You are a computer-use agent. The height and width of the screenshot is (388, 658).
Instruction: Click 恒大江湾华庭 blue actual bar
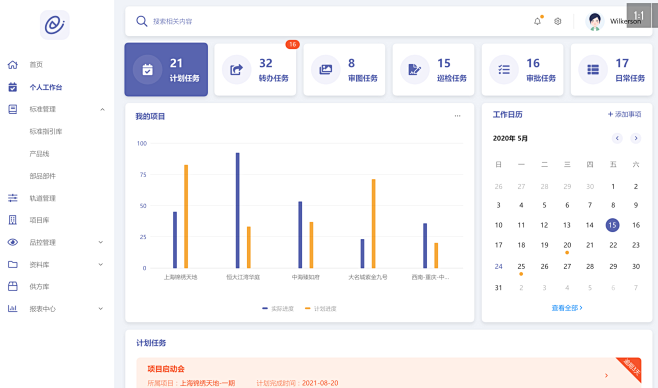(x=238, y=210)
